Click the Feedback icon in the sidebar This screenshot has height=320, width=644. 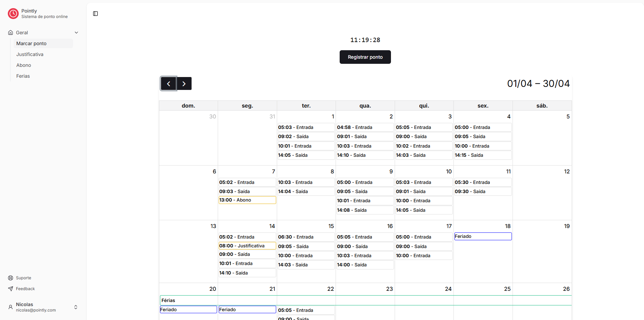coord(11,288)
